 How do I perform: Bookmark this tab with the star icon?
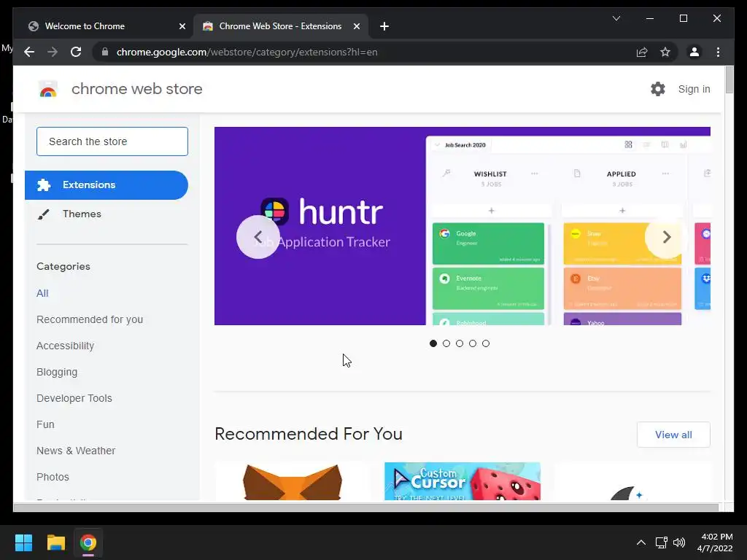665,52
